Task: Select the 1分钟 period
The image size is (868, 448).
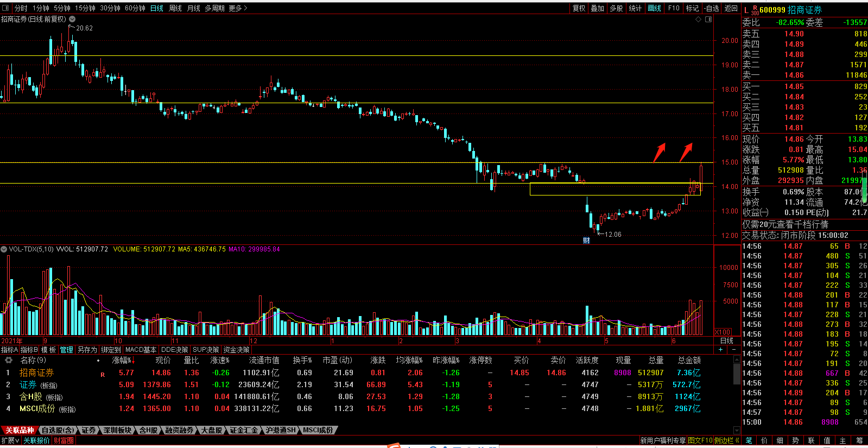Action: [x=41, y=8]
